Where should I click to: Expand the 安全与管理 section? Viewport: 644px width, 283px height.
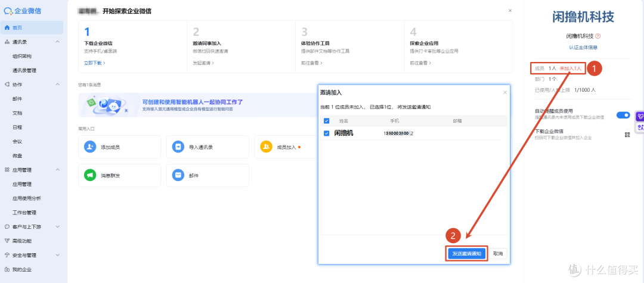coord(57,255)
